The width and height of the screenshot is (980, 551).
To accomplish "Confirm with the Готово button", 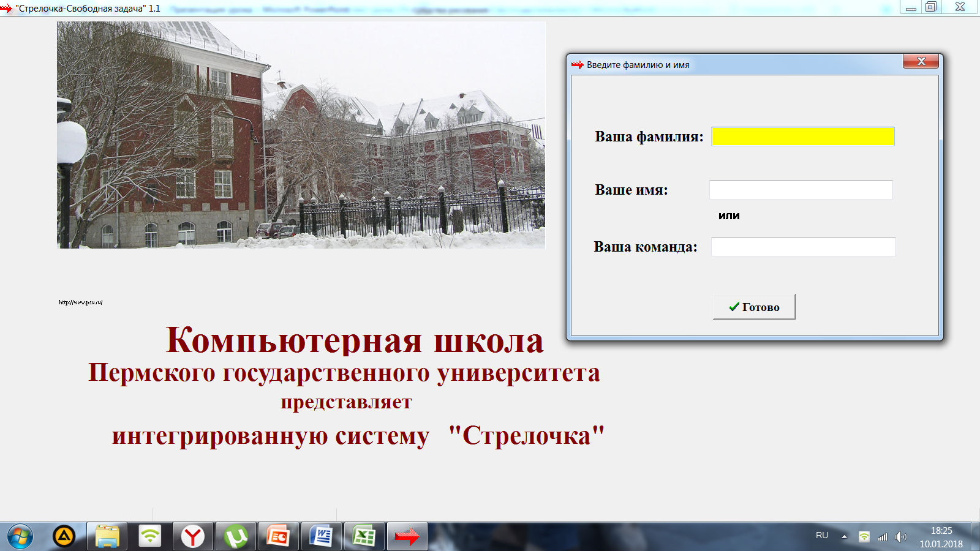I will pos(754,307).
